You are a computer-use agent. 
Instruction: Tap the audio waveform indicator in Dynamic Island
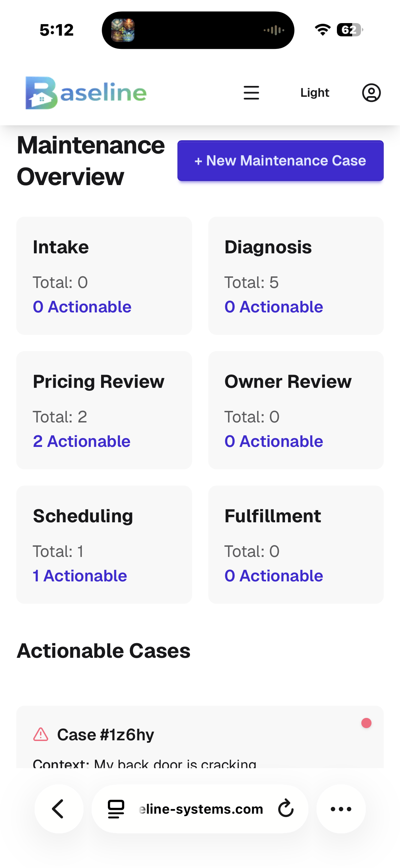[x=274, y=30]
